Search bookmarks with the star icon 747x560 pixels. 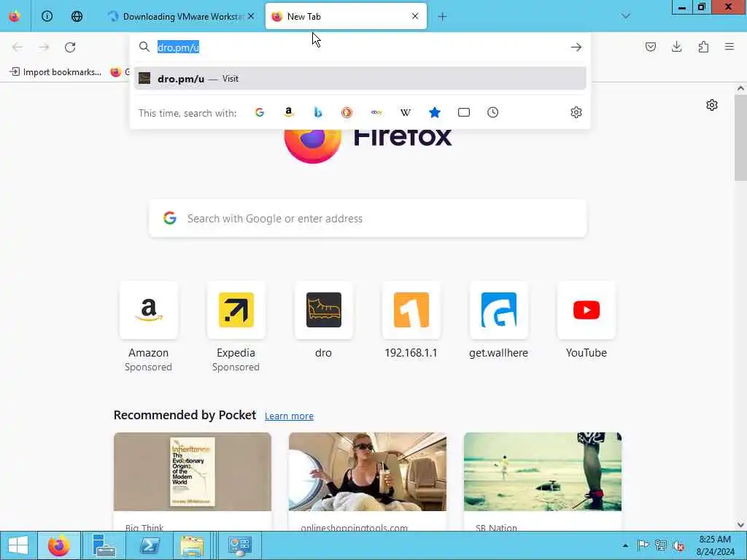pyautogui.click(x=435, y=112)
